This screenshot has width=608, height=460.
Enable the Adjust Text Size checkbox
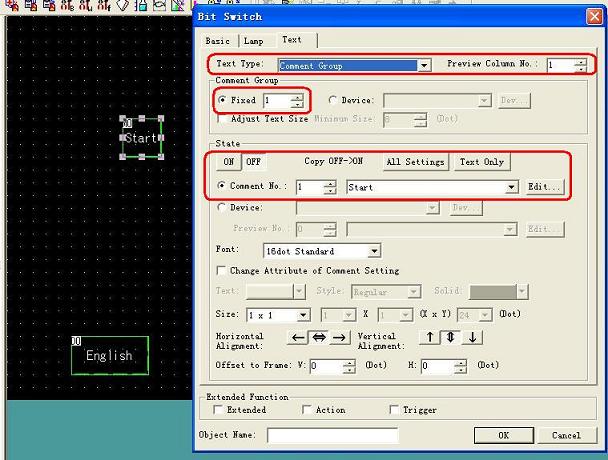tap(222, 119)
